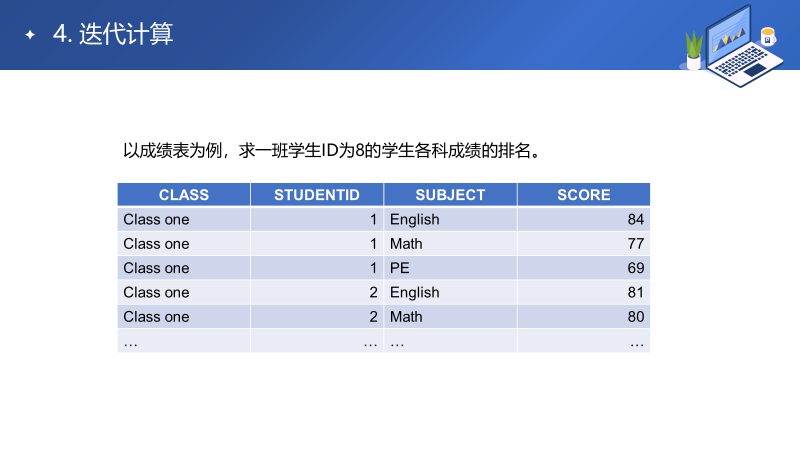Image resolution: width=800 pixels, height=450 pixels.
Task: Click "Class one" in the score 80 row
Action: 156,317
